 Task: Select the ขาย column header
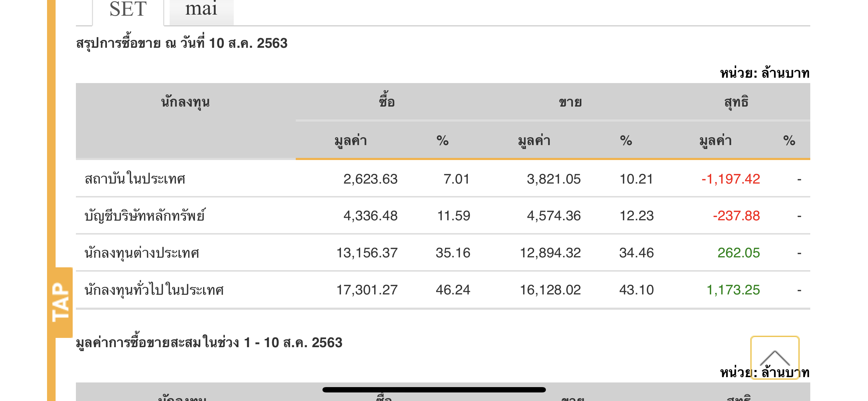tap(570, 102)
